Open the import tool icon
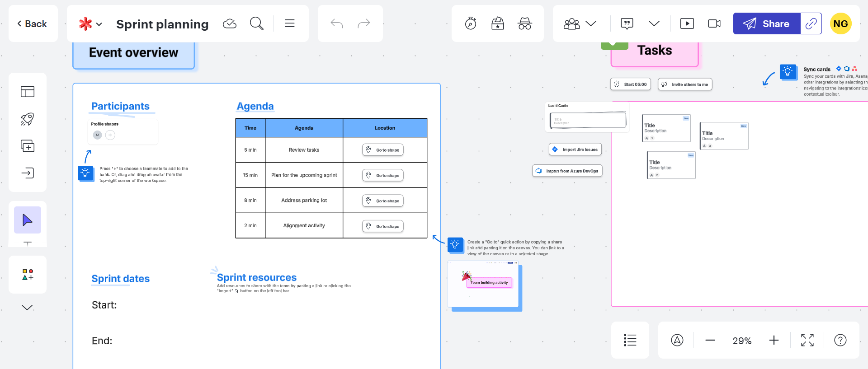This screenshot has height=369, width=868. click(28, 173)
